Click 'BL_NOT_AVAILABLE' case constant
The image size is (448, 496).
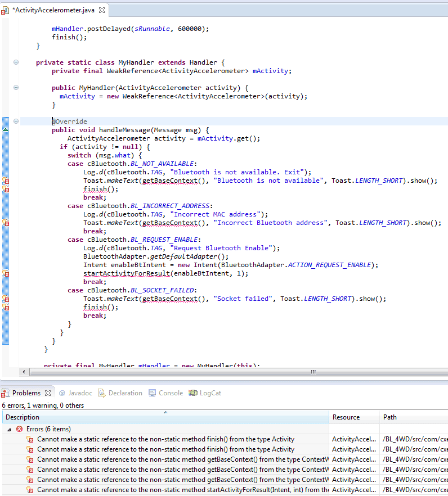point(162,164)
